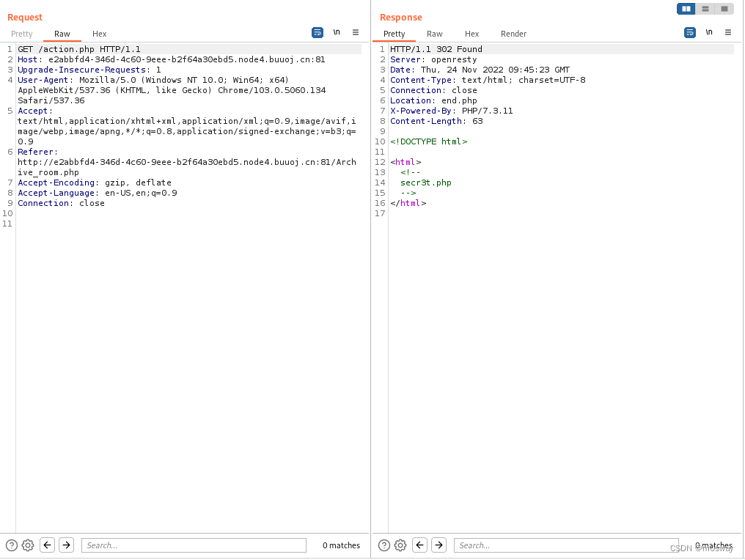Open search settings gear below the Request pane

point(28,545)
